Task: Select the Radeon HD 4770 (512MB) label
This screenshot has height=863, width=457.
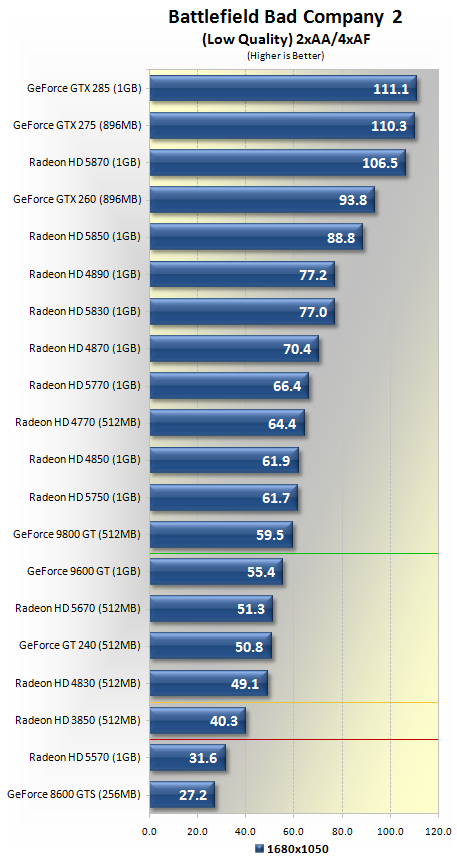Action: pos(78,423)
